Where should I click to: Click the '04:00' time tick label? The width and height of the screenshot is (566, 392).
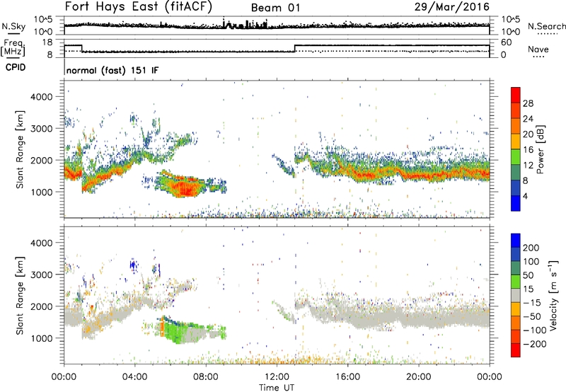pos(135,377)
